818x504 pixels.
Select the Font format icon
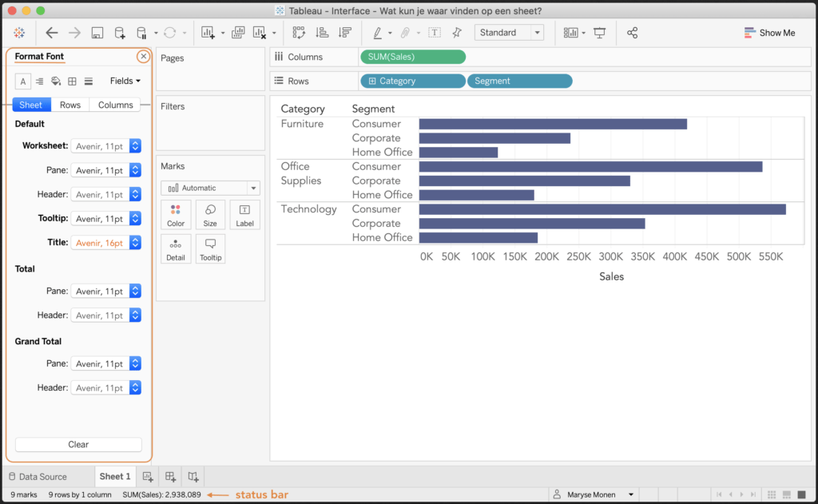[23, 81]
